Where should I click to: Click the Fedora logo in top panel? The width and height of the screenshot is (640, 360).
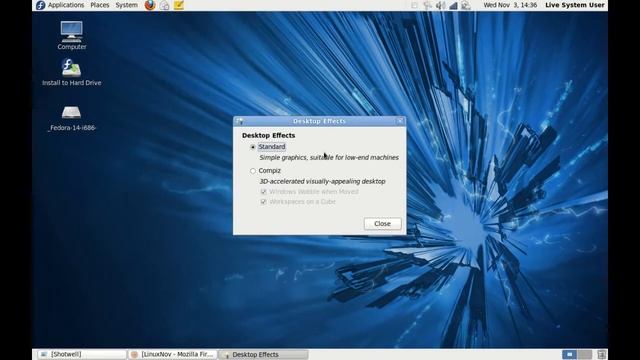(x=40, y=5)
